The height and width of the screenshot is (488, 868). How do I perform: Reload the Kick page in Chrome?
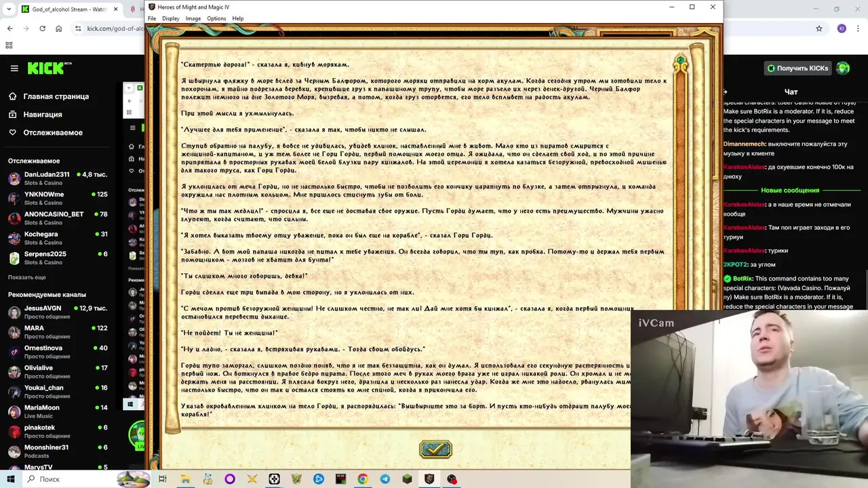pos(43,28)
